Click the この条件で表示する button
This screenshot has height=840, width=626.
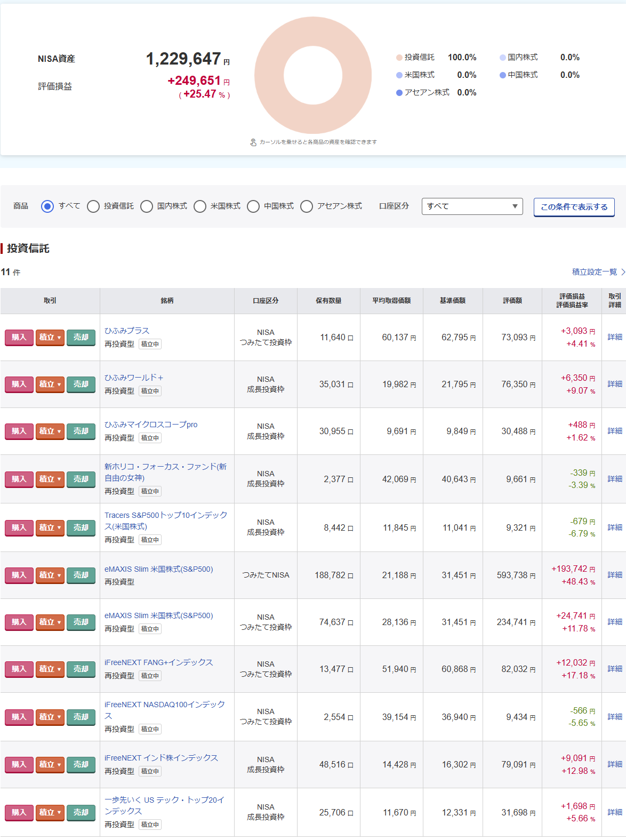click(574, 207)
